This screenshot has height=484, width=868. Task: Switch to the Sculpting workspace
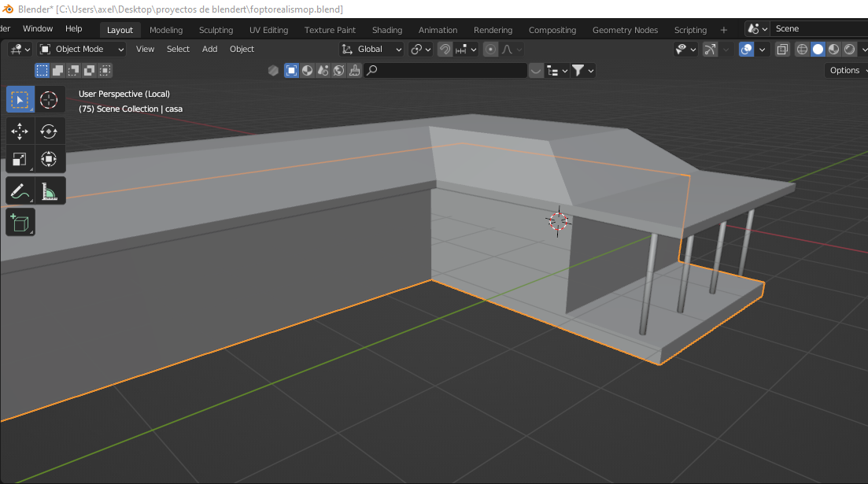(x=216, y=30)
